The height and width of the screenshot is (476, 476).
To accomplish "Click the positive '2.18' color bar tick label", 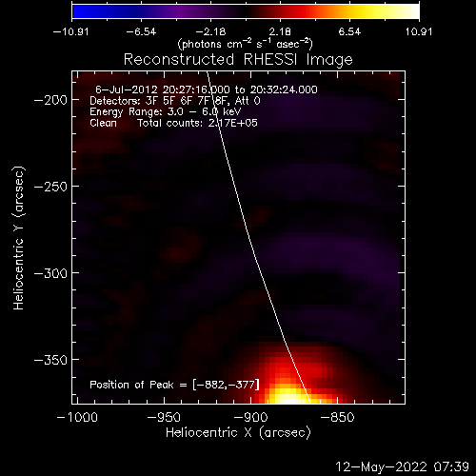I will (x=280, y=31).
